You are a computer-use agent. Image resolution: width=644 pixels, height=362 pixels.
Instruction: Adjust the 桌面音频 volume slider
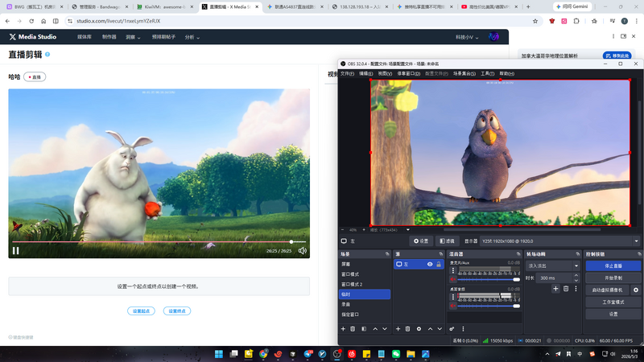489,306
